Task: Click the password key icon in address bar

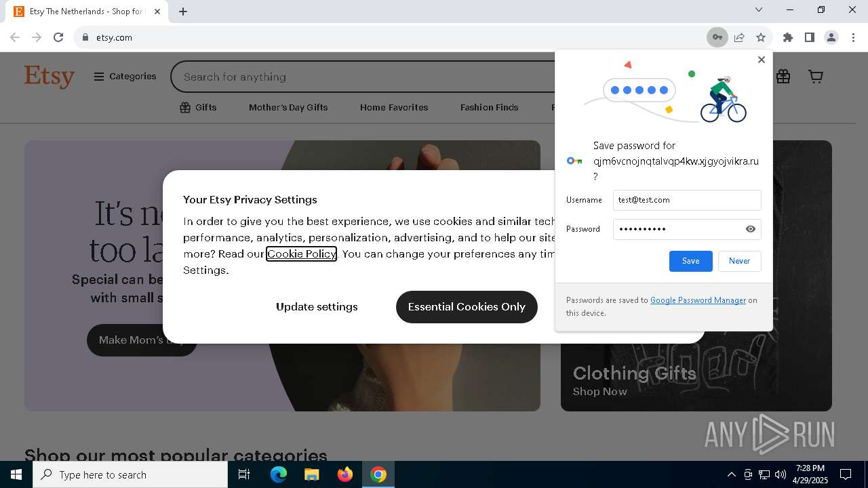Action: 717,37
